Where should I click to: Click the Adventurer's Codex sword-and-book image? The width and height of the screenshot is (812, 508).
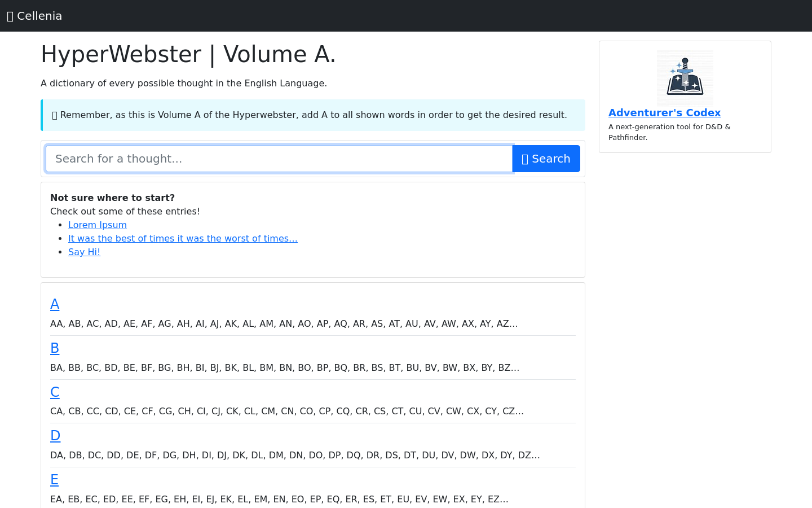(685, 78)
